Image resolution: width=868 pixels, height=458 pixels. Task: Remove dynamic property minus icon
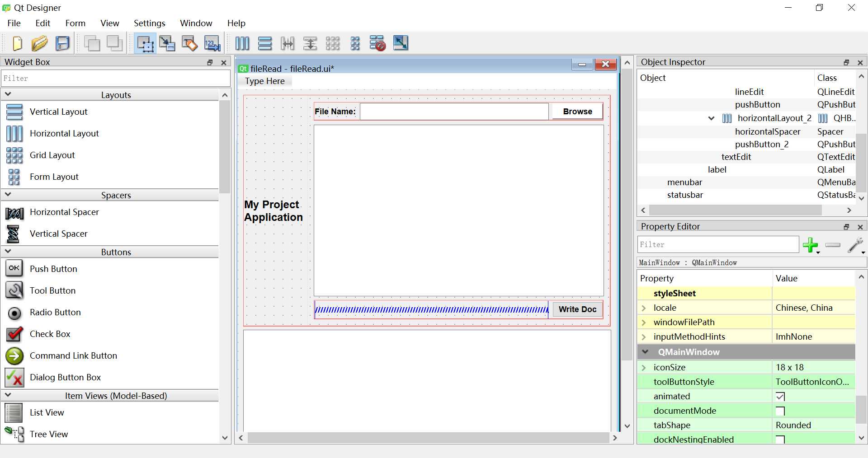click(833, 245)
